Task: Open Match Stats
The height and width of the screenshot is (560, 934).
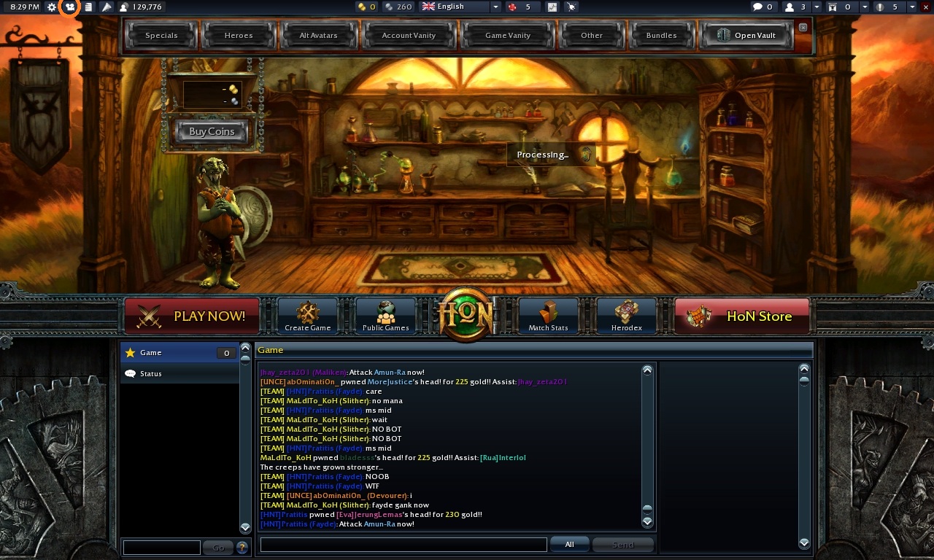Action: click(x=548, y=316)
